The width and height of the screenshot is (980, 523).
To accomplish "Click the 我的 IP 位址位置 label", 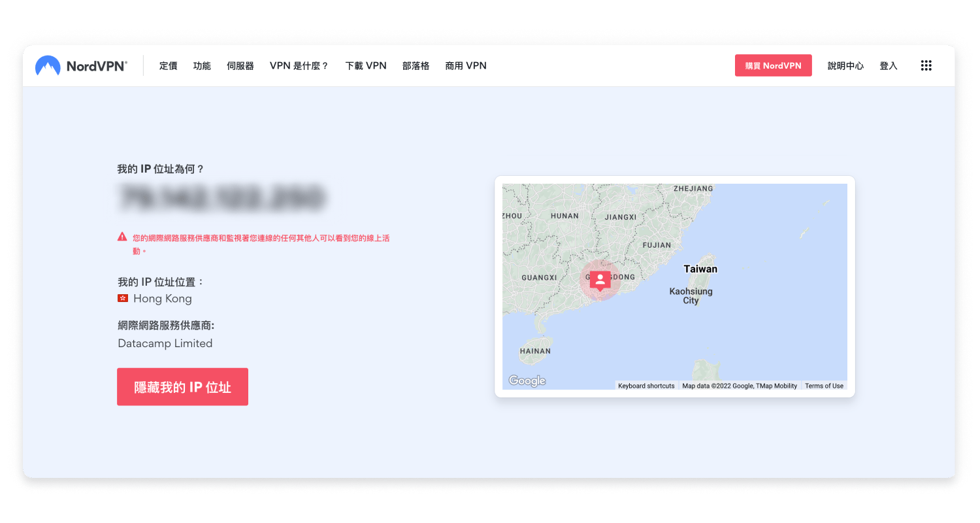I will pyautogui.click(x=161, y=282).
